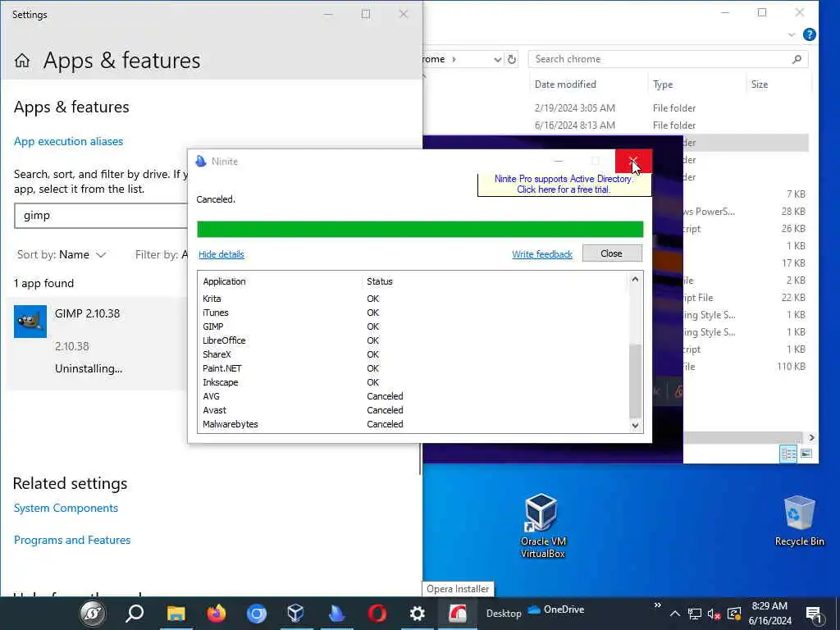Click the Search chrome input box
Image resolution: width=840 pixels, height=630 pixels.
pos(668,59)
